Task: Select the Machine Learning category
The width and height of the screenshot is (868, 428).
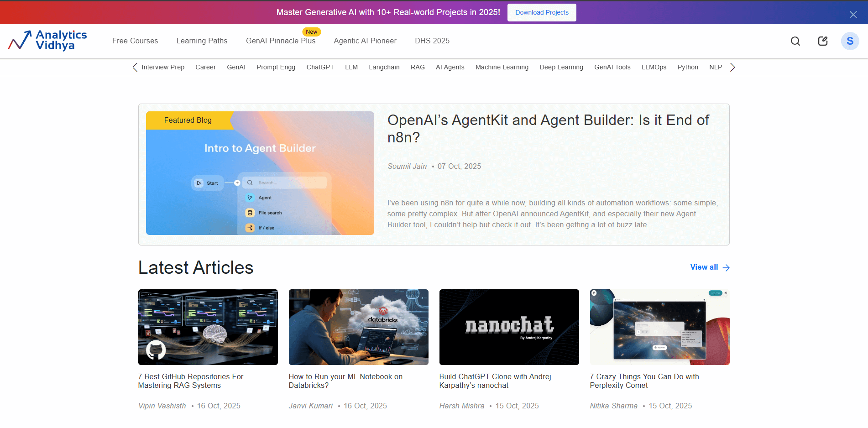Action: click(x=502, y=67)
